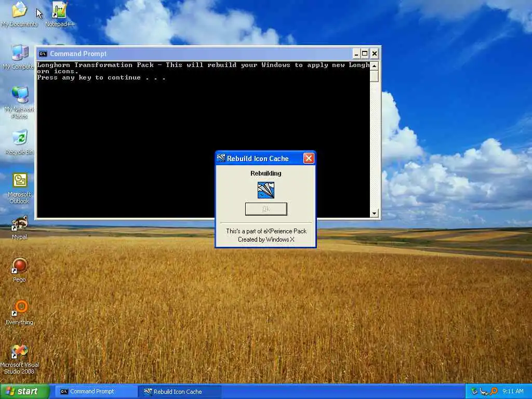Image resolution: width=532 pixels, height=399 pixels.
Task: Click the first green system tray icon
Action: click(x=474, y=392)
